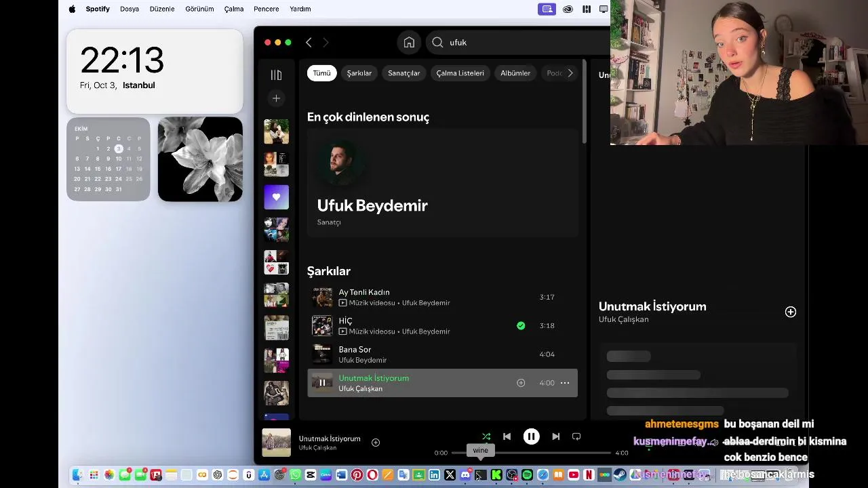Open the Spotify app menu
The image size is (868, 488).
click(x=98, y=9)
